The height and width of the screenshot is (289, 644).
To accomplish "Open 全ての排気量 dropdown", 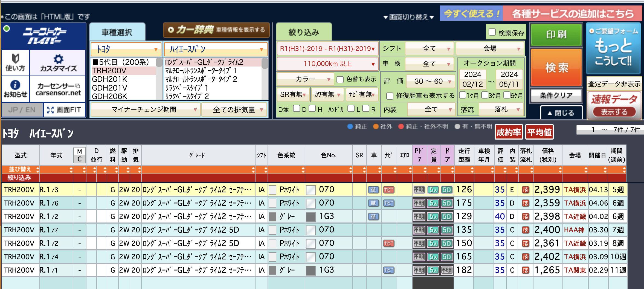I will click(235, 109).
